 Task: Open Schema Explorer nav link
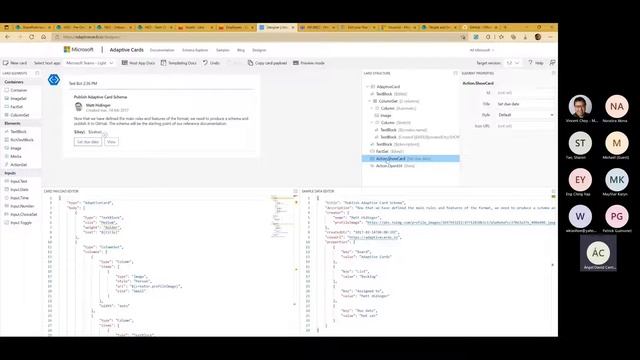click(195, 50)
